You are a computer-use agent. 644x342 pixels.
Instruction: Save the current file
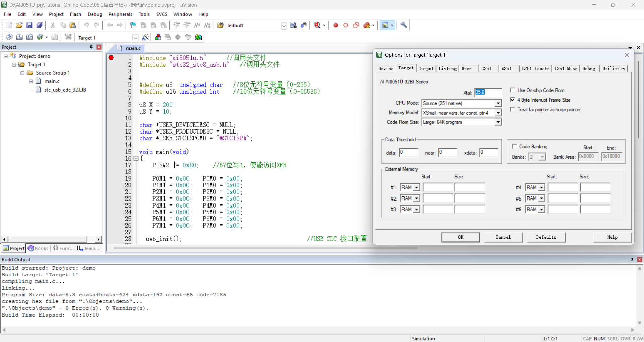(30, 25)
